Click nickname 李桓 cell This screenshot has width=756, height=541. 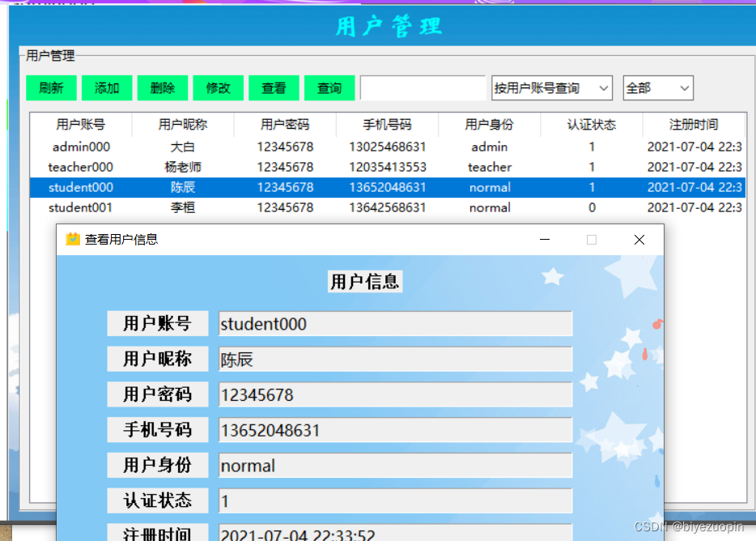[183, 207]
